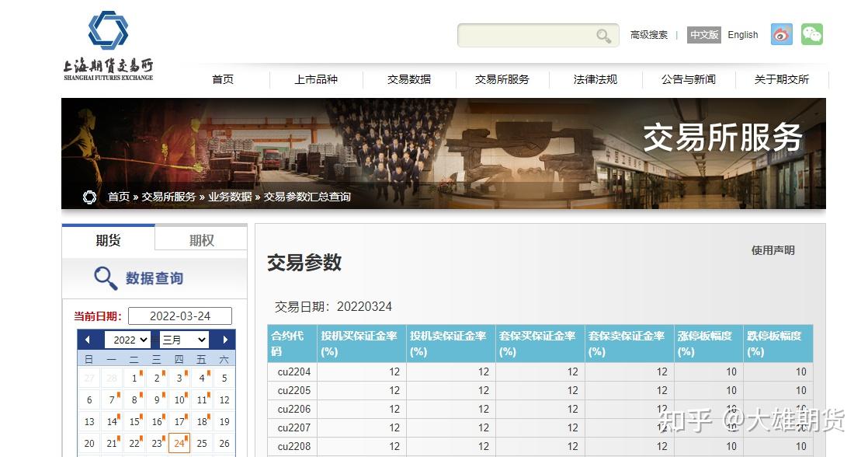Click breadcrumb link 业务数据
The height and width of the screenshot is (457, 868).
coord(230,197)
